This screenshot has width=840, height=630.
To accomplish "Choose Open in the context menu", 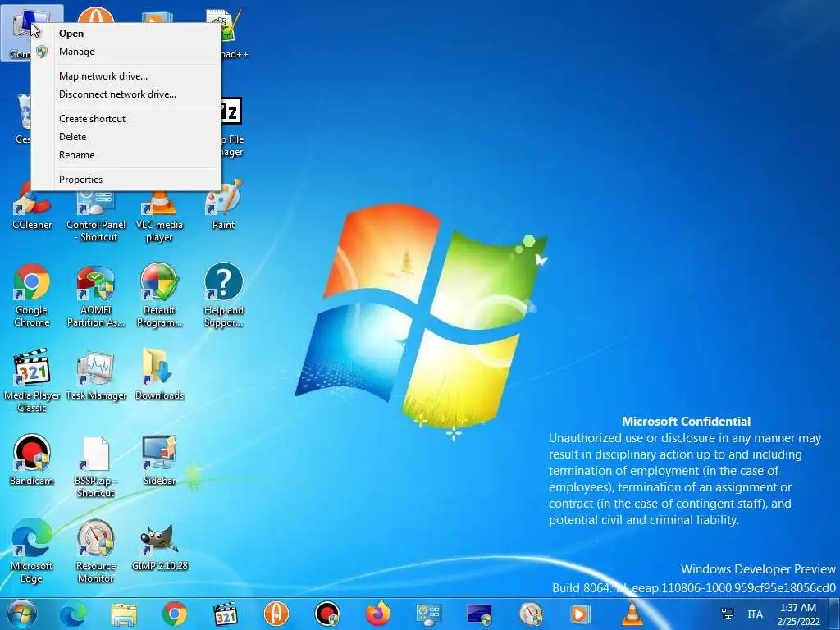I will coord(126,33).
